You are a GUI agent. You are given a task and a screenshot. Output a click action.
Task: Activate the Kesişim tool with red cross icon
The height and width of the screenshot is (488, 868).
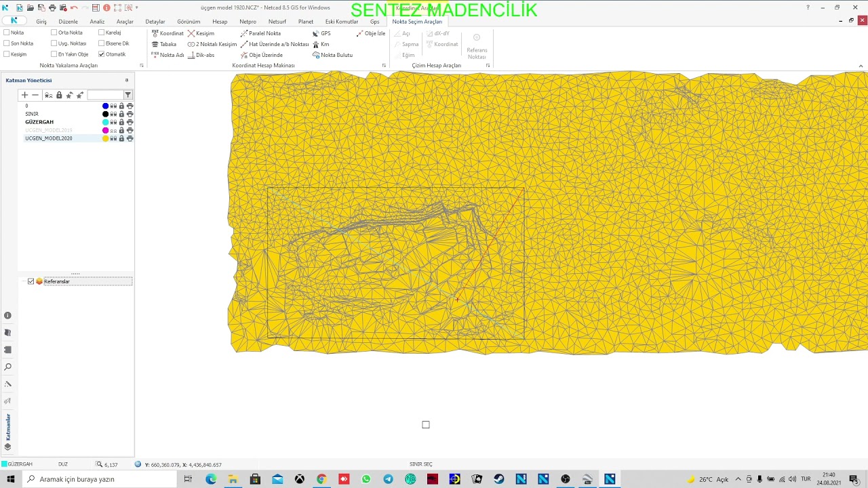[x=201, y=33]
